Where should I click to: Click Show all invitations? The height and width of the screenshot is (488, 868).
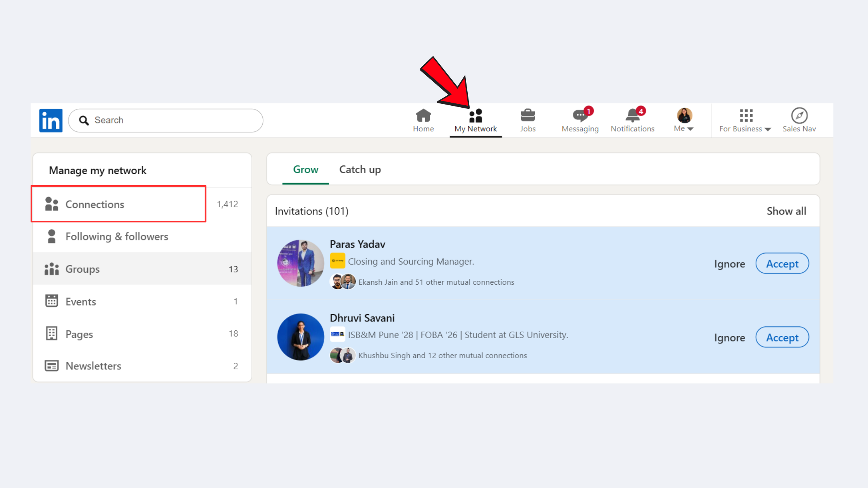click(786, 211)
